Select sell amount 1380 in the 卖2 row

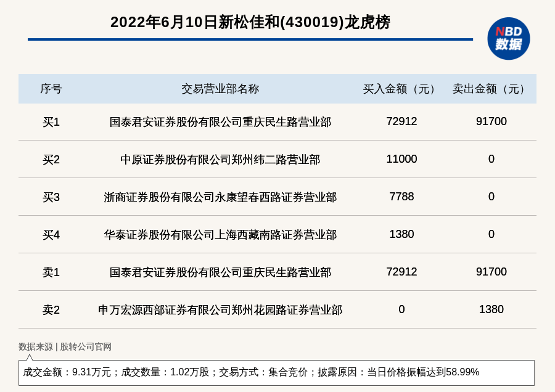(x=491, y=309)
